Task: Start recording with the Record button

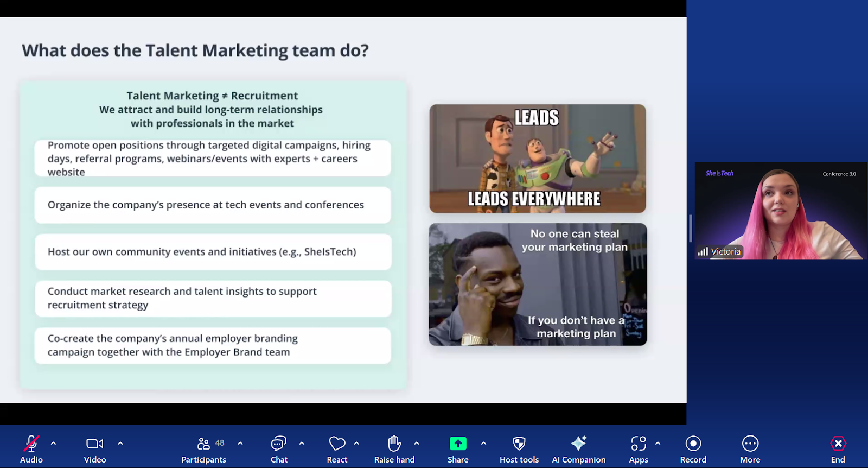Action: (x=693, y=449)
